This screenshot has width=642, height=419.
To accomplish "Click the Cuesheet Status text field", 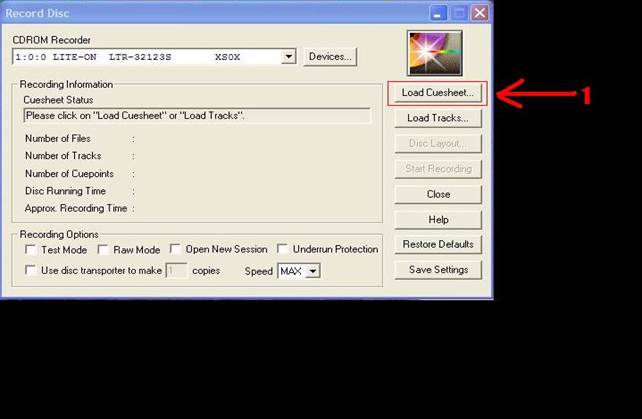I will click(x=196, y=116).
